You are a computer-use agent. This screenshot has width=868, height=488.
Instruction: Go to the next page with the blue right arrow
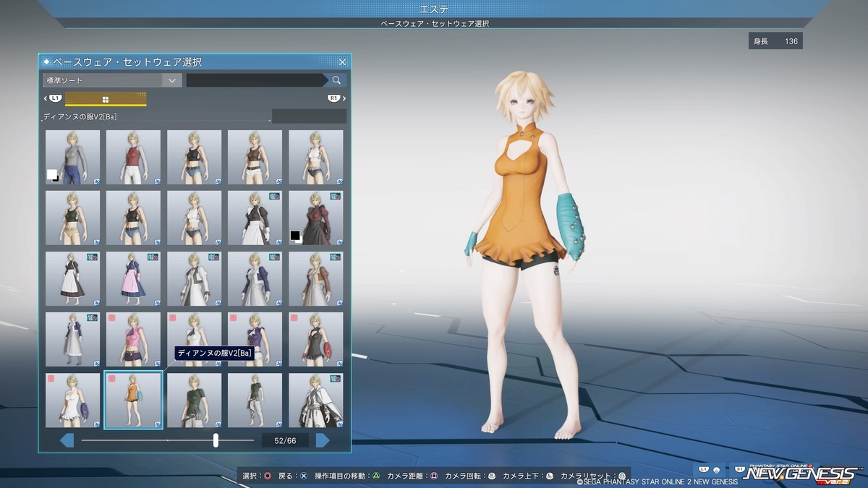point(323,440)
